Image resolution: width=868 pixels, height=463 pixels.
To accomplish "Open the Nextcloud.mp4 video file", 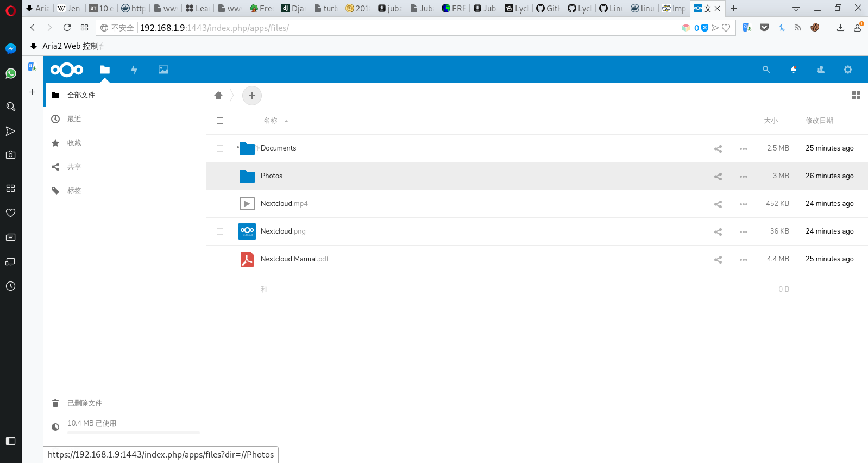I will pyautogui.click(x=284, y=203).
